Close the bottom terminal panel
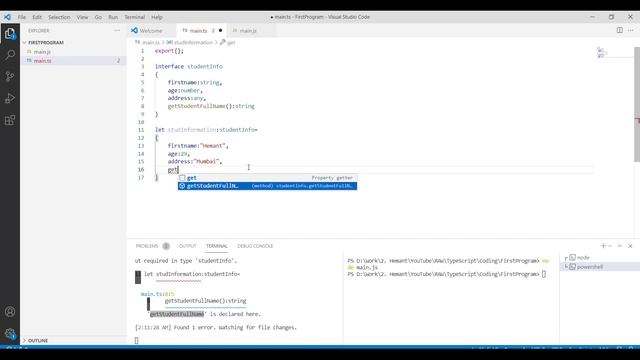This screenshot has height=360, width=640. tap(630, 246)
